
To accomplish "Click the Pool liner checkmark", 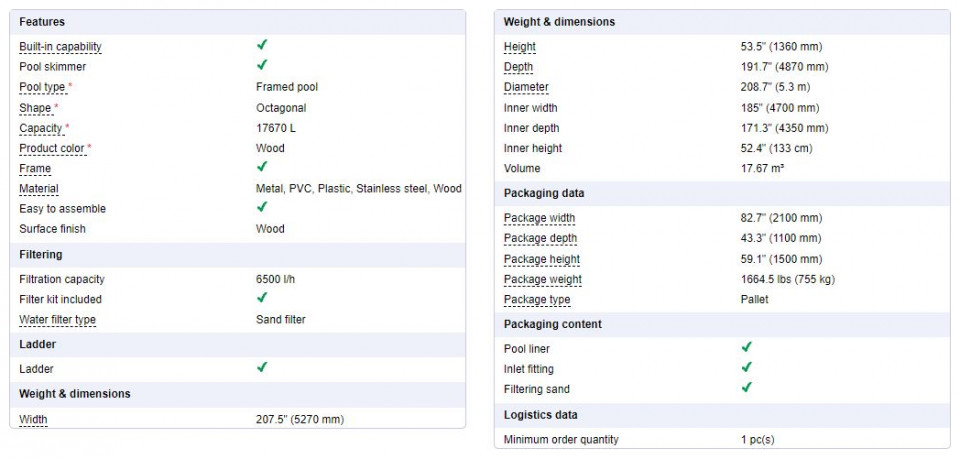I will point(746,347).
